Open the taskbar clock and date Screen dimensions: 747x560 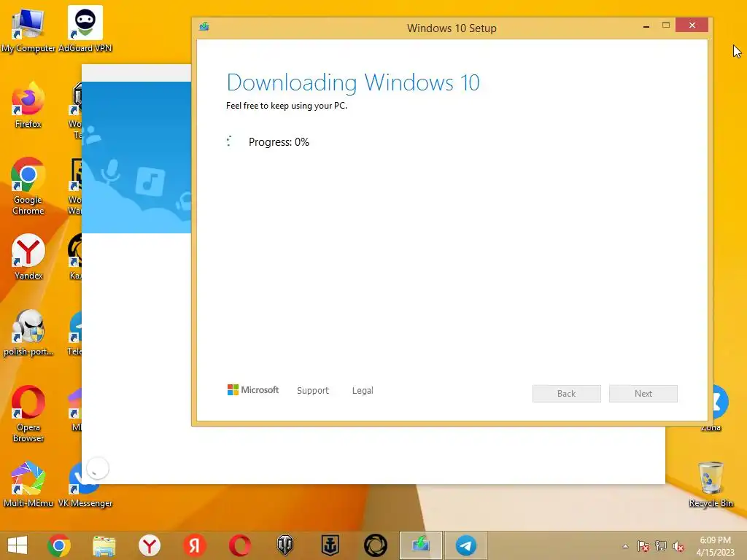[x=715, y=546]
